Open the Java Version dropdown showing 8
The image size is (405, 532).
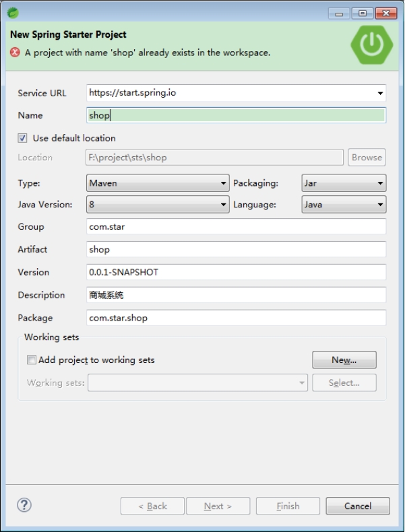[158, 205]
